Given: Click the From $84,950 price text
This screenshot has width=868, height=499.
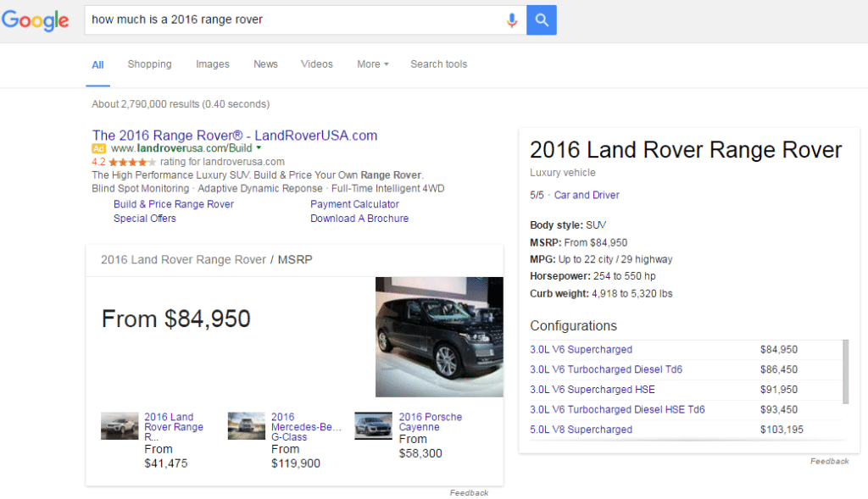Looking at the screenshot, I should point(176,319).
